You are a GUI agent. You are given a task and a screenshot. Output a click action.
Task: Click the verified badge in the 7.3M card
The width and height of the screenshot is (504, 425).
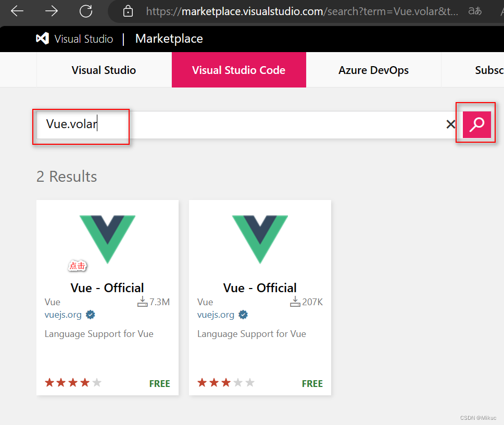90,315
